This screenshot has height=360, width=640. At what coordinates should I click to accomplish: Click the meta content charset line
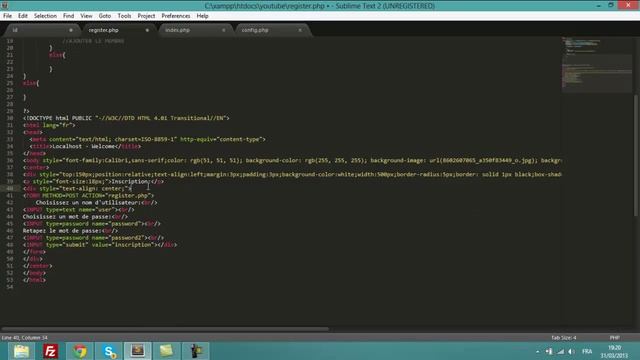tap(147, 139)
